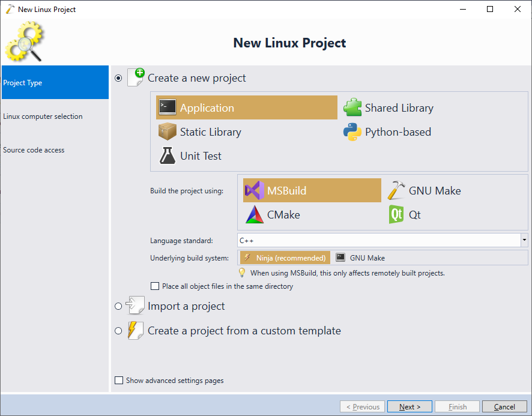Viewport: 532px width, 416px height.
Task: Select Import a project radio button
Action: point(118,306)
